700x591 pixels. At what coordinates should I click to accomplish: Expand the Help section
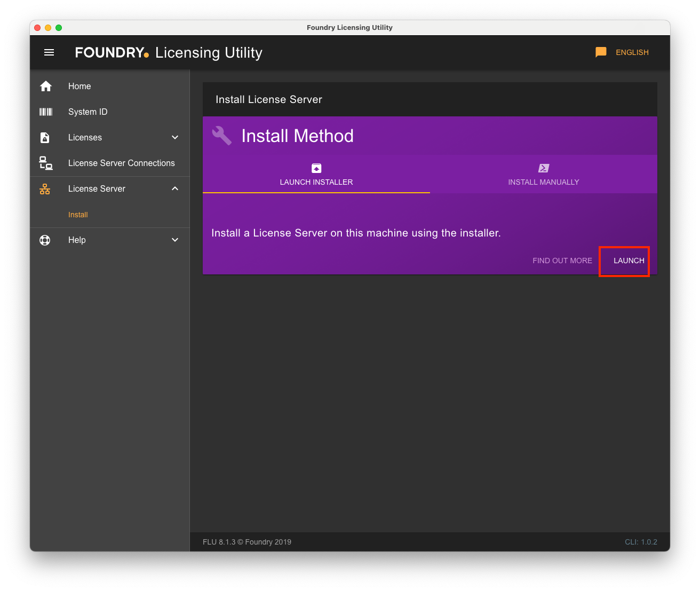coord(175,240)
